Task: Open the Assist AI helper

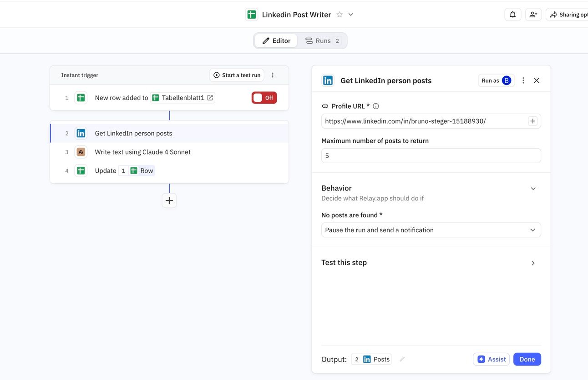Action: (x=492, y=359)
